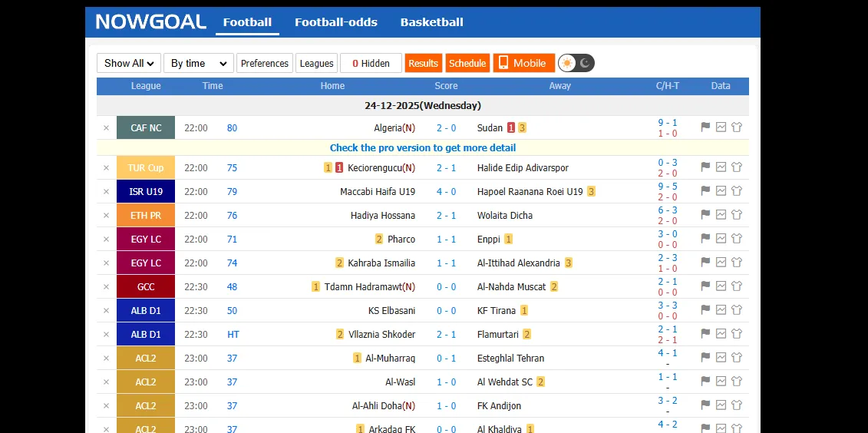
Task: Click the jersey icon in Hadiya Hossana row
Action: pos(737,215)
